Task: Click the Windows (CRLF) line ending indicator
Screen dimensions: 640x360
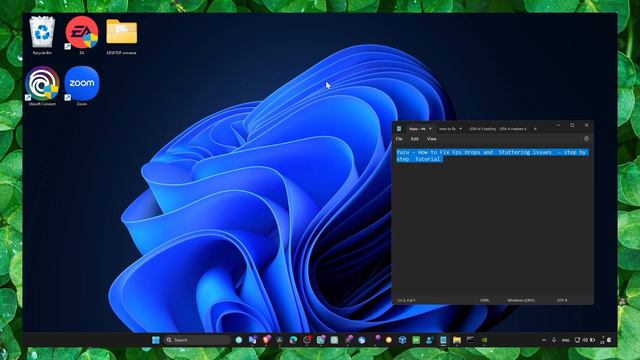Action: (521, 300)
